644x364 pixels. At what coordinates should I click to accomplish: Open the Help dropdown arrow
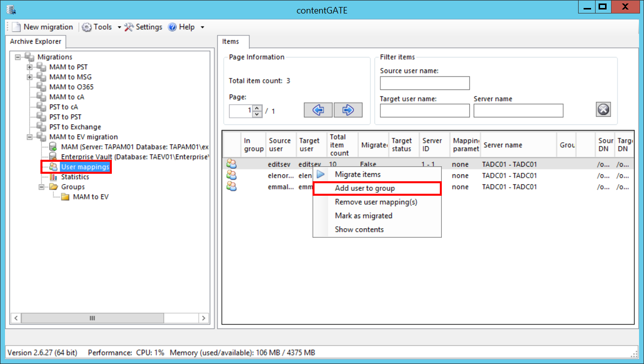(202, 27)
